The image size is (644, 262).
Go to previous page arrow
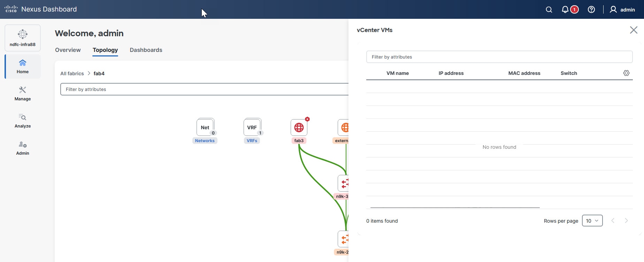[613, 221]
